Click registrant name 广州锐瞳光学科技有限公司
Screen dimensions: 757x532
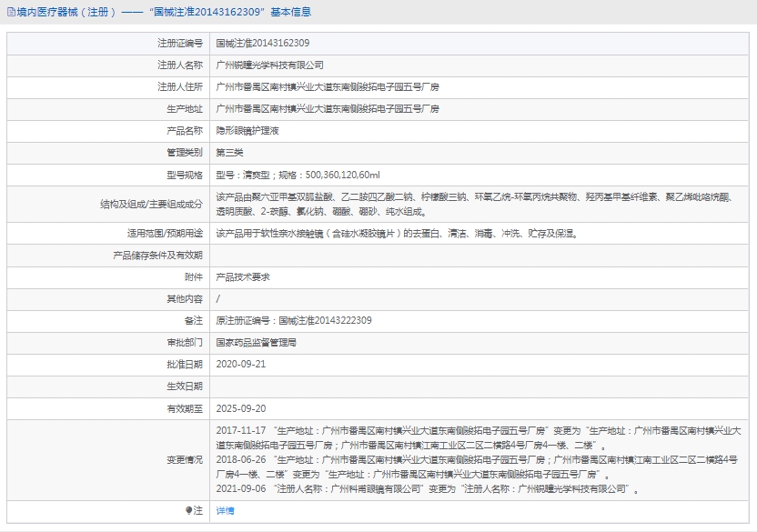[269, 65]
